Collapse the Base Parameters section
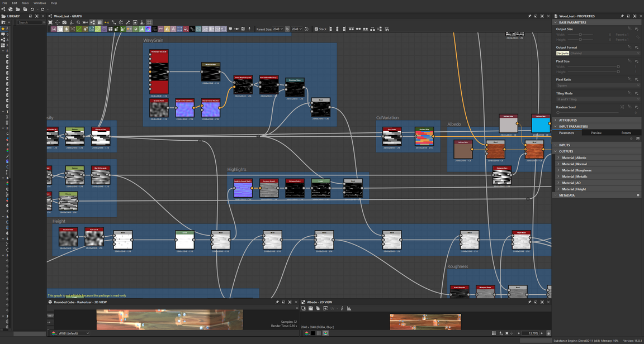 click(x=556, y=22)
